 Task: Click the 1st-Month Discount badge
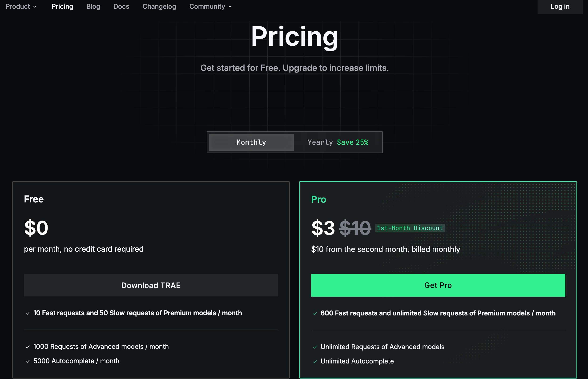410,228
